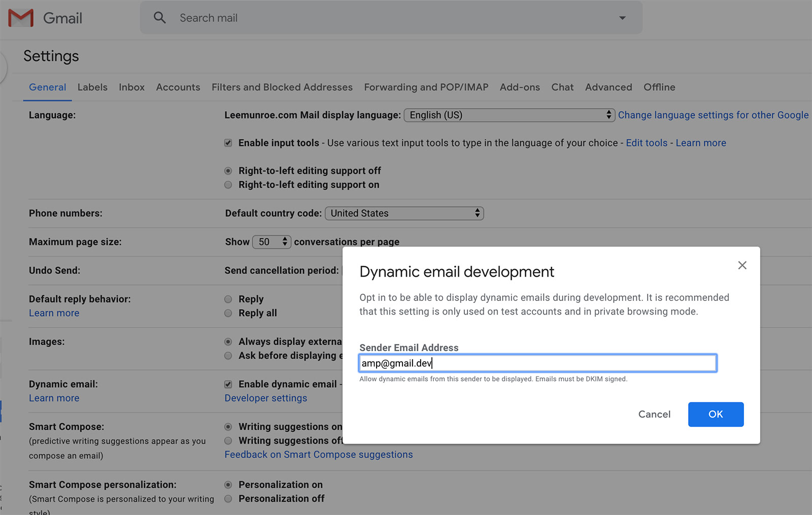Open the Developer settings link
This screenshot has width=812, height=515.
pyautogui.click(x=266, y=398)
